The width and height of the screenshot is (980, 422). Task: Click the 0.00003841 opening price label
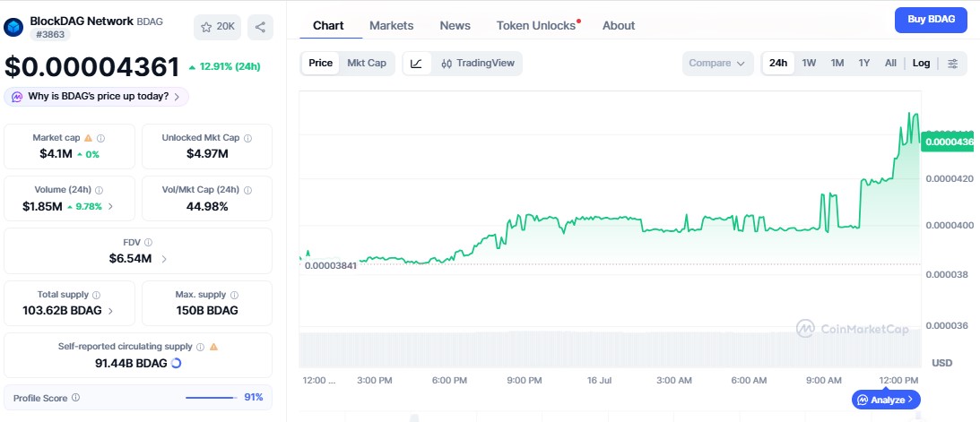330,265
